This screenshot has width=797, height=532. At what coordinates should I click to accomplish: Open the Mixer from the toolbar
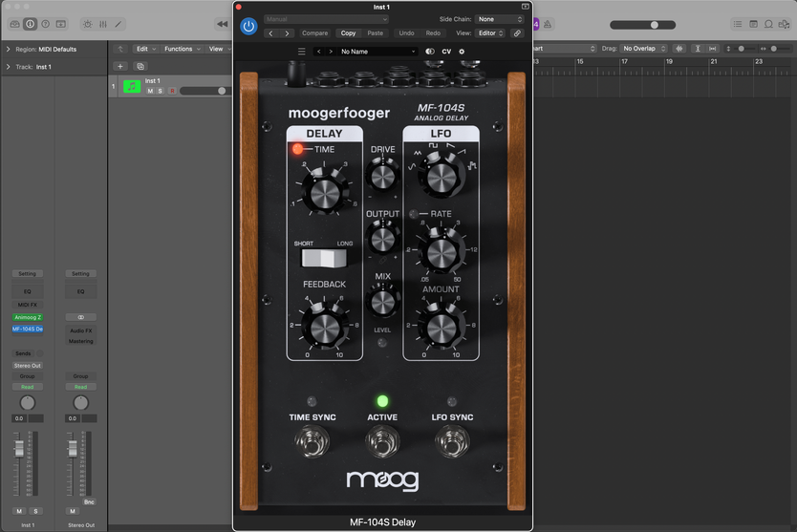[x=102, y=24]
